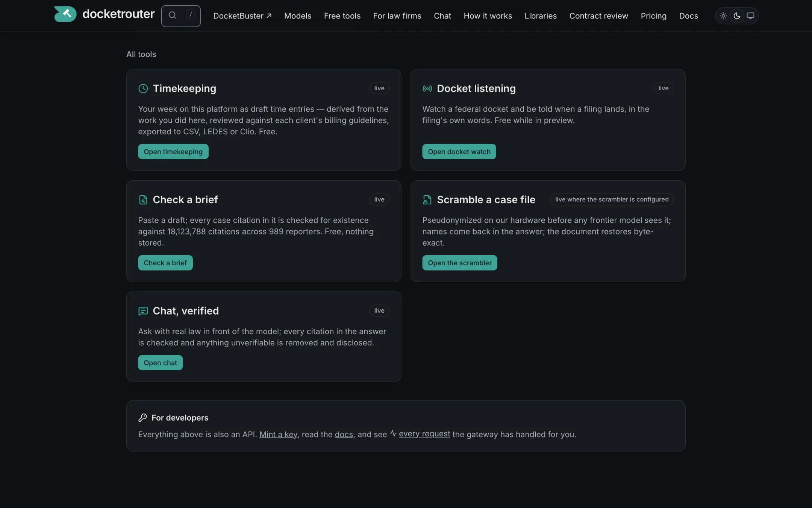Go to Contract review page
The image size is (812, 508).
(x=598, y=16)
